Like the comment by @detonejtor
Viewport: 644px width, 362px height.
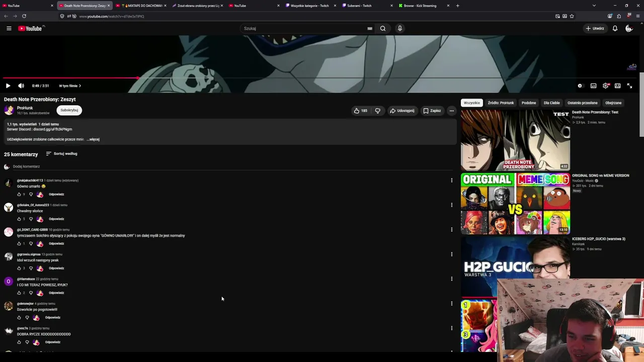tap(19, 318)
